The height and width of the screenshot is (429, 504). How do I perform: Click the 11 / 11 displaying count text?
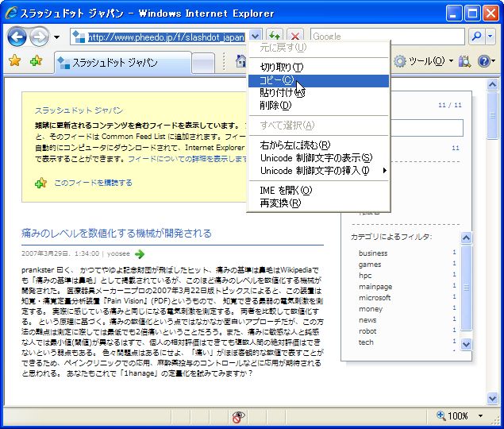(x=450, y=105)
